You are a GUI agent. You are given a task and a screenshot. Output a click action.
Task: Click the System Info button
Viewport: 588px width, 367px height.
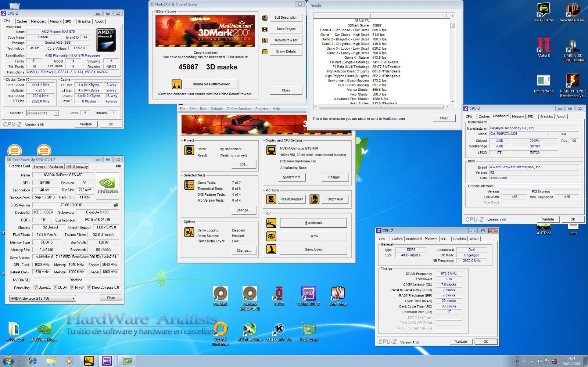click(x=291, y=177)
